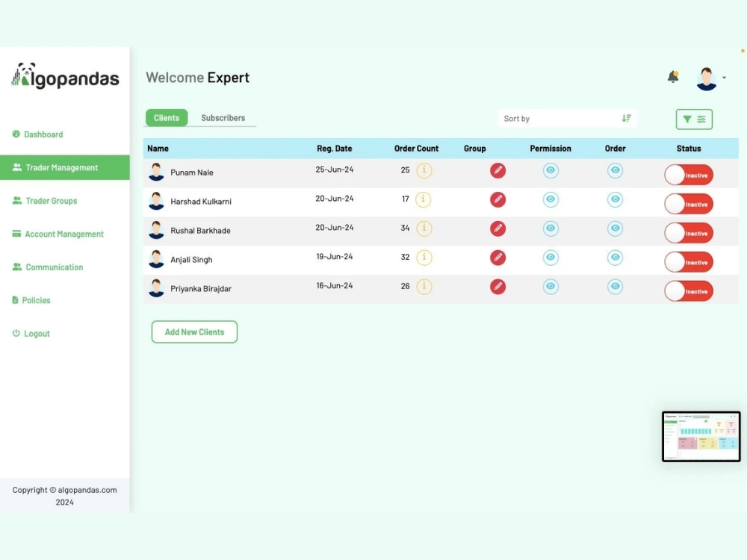View permission for Punam Nale

pos(551,170)
